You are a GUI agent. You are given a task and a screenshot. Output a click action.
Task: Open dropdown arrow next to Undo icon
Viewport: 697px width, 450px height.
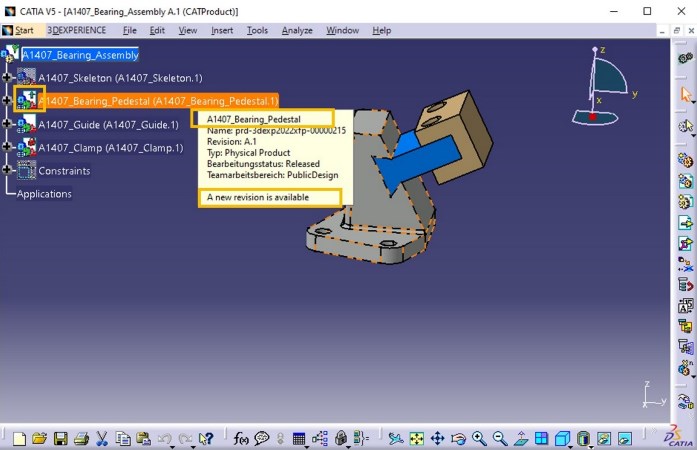[172, 446]
